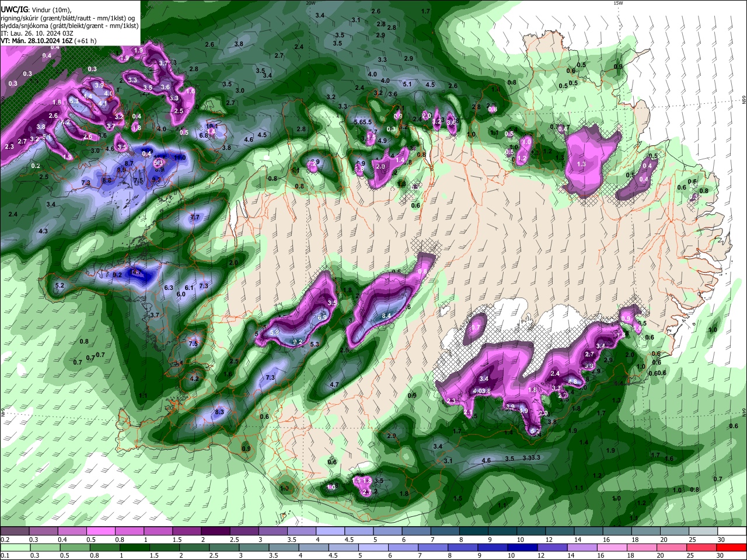Viewport: 747px width, 560px height.
Task: Select the dark navy blue legend swatch at 10
Action: [523, 548]
